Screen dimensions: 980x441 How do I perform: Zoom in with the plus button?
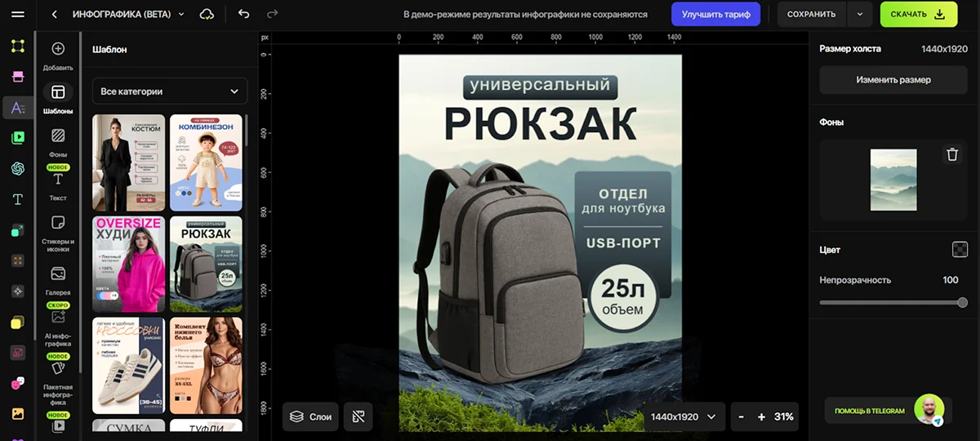coord(761,416)
